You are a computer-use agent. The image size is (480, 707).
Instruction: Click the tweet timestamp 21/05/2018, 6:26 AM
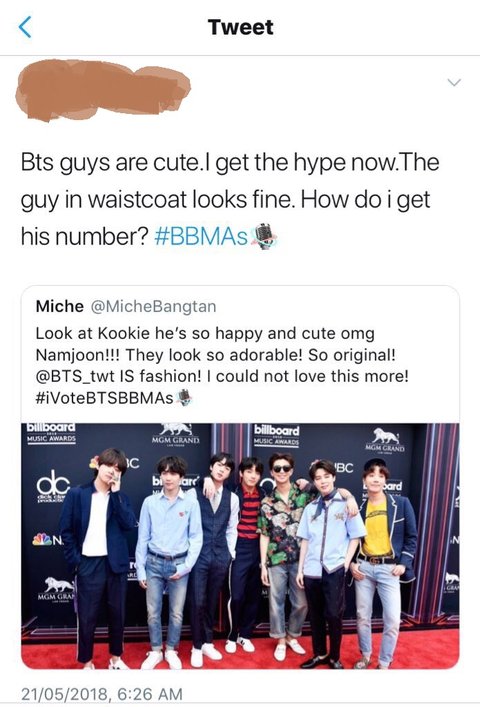102,693
